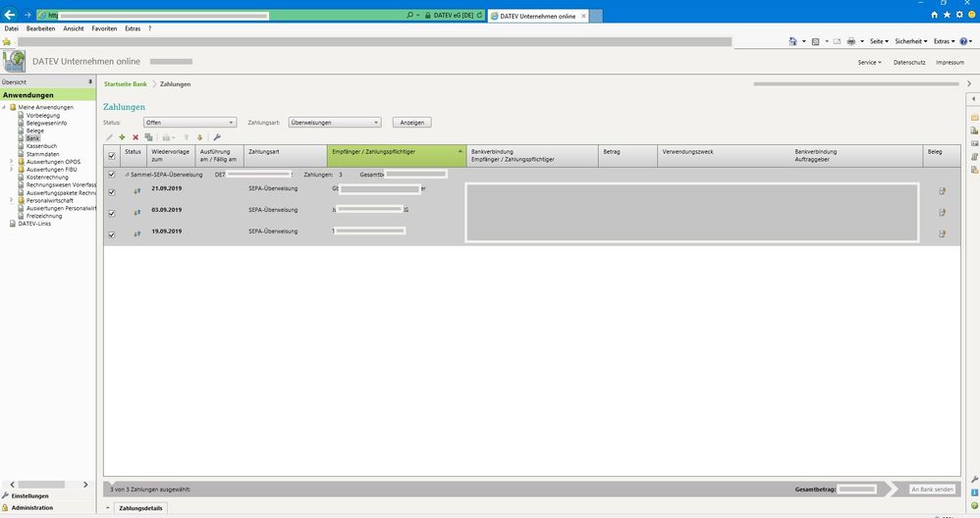This screenshot has height=518, width=980.
Task: Click the green plus add-payment icon
Action: pyautogui.click(x=122, y=137)
